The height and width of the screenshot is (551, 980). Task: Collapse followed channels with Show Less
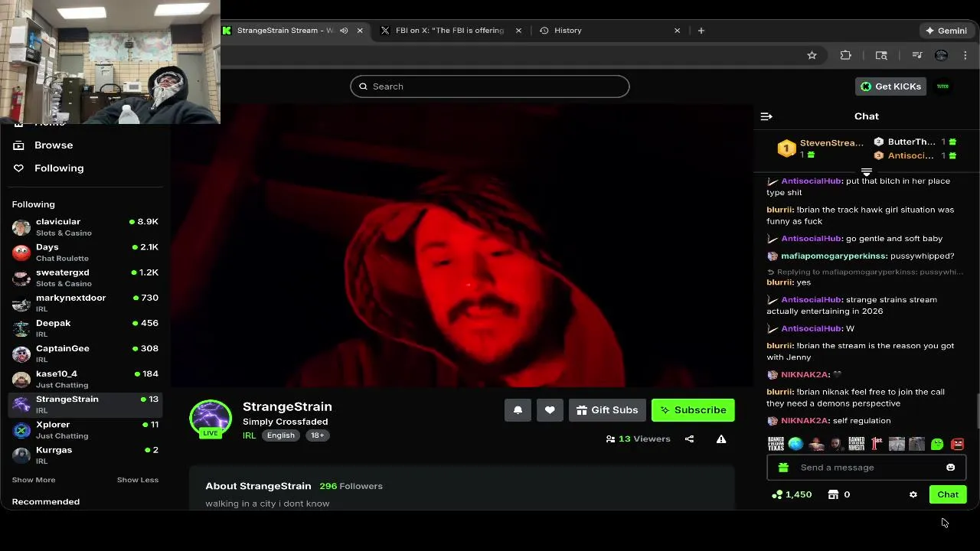pos(138,480)
